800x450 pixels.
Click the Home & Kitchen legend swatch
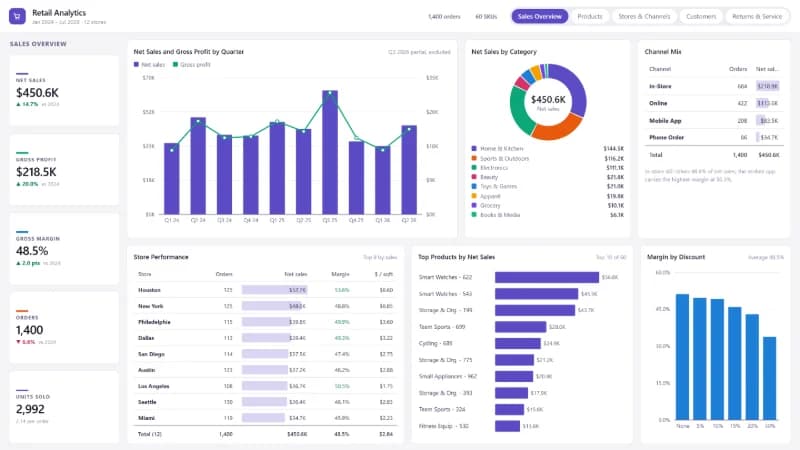click(x=474, y=148)
